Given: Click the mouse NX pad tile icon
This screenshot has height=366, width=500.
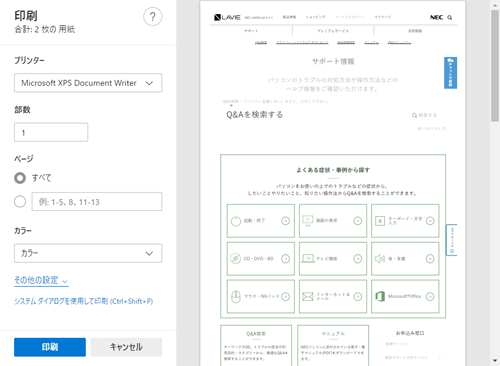Looking at the screenshot, I should click(x=236, y=296).
